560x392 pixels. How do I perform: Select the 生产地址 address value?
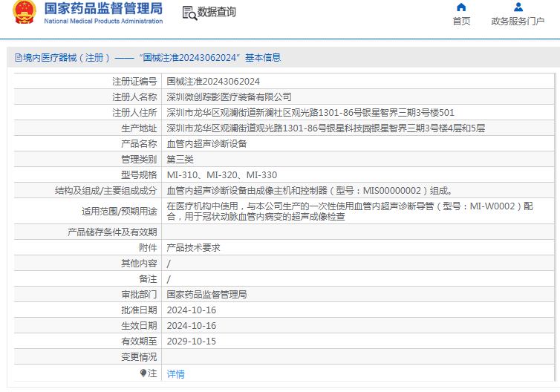click(x=326, y=128)
